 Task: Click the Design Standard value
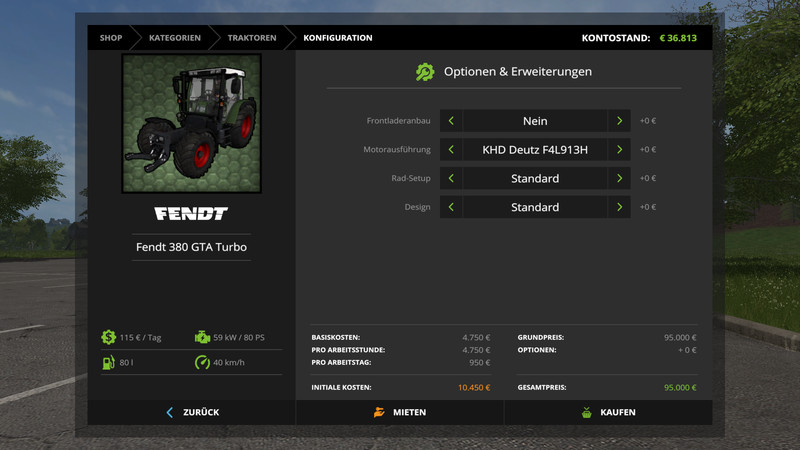pyautogui.click(x=535, y=207)
